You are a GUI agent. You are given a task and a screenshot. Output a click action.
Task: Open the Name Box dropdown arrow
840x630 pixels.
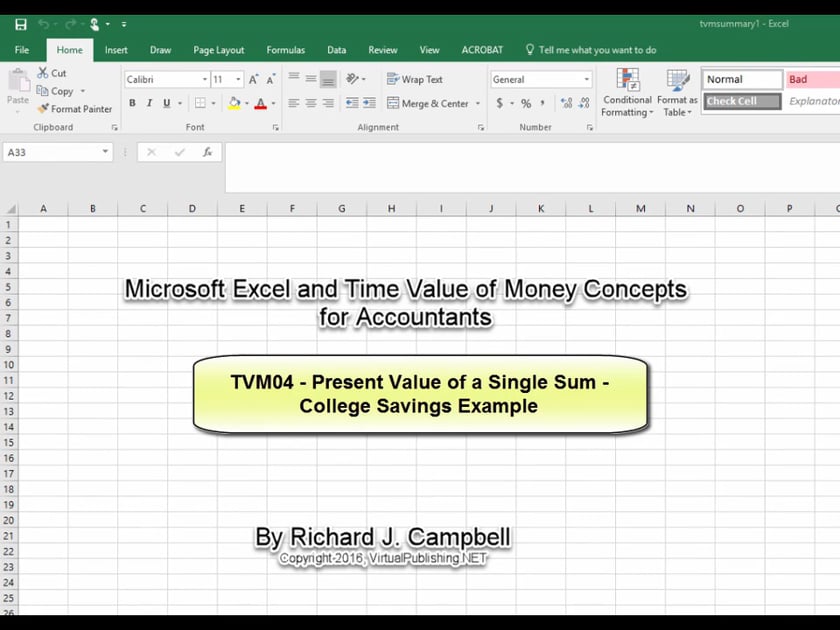105,152
